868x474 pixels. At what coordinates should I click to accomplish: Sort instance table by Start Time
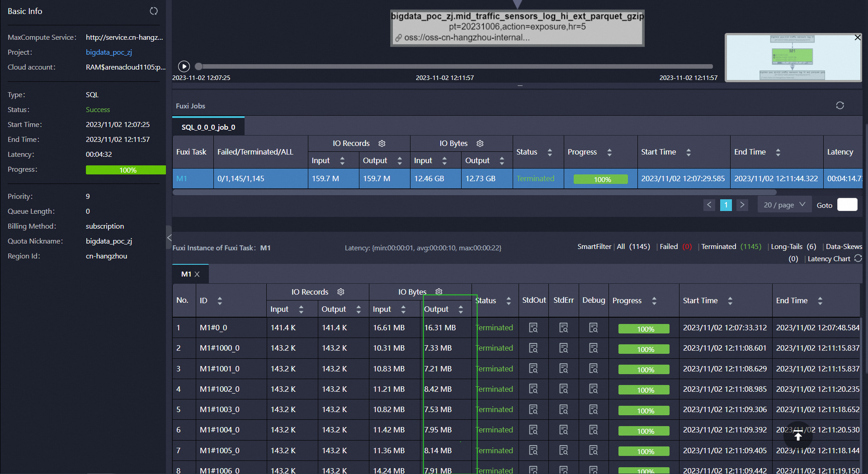click(x=730, y=300)
